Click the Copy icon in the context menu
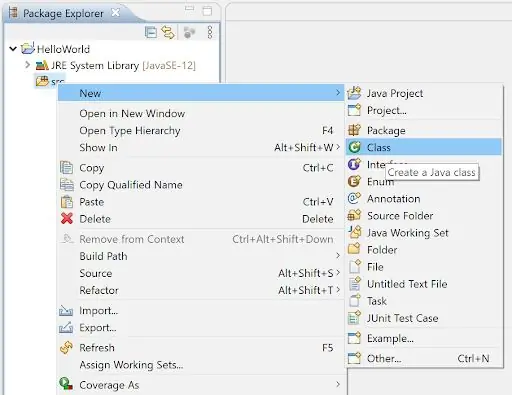 pyautogui.click(x=66, y=167)
